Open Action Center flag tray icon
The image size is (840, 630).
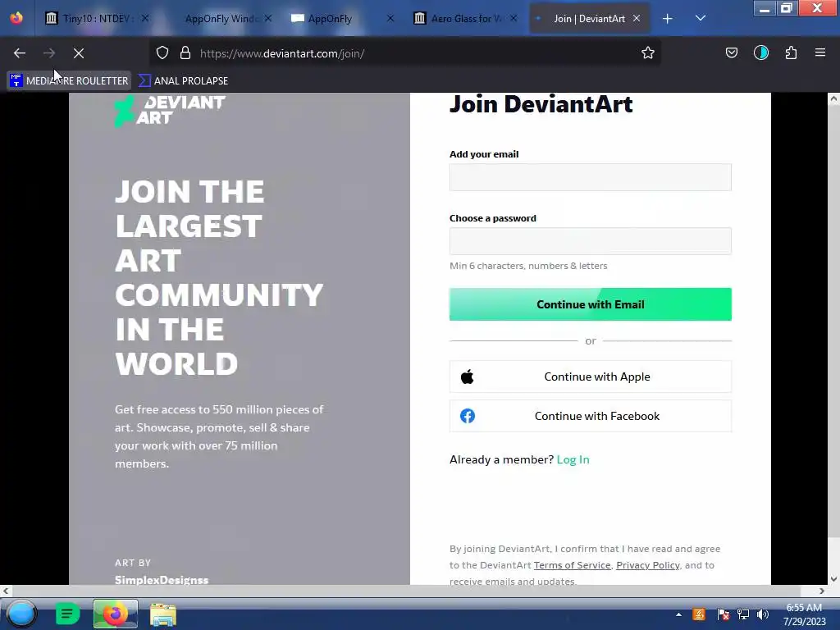point(723,614)
